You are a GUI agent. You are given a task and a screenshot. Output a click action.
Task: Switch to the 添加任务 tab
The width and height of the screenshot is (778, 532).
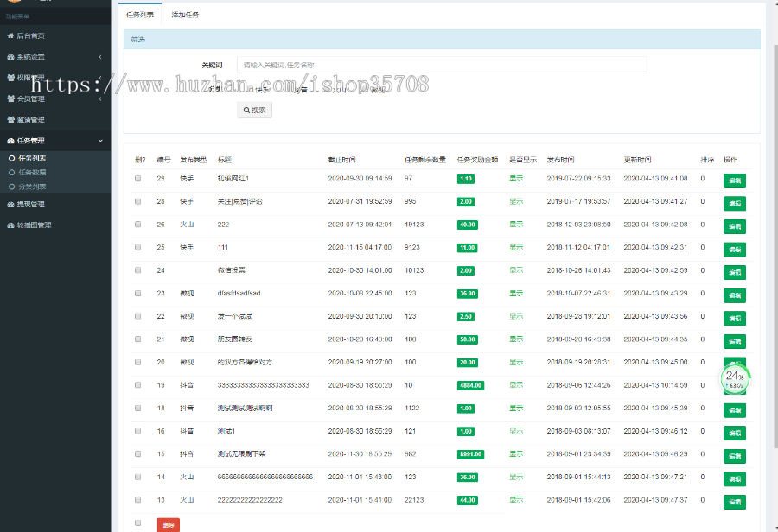coord(185,15)
